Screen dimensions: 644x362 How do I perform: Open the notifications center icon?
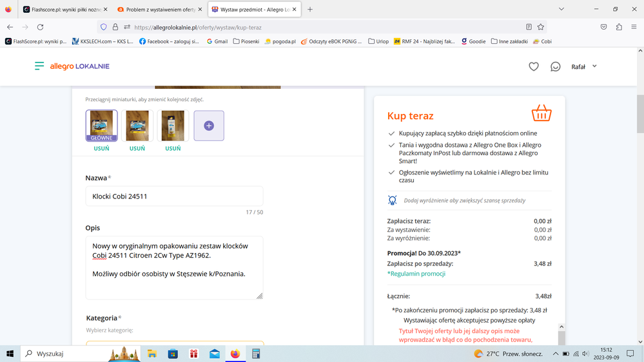(x=630, y=354)
